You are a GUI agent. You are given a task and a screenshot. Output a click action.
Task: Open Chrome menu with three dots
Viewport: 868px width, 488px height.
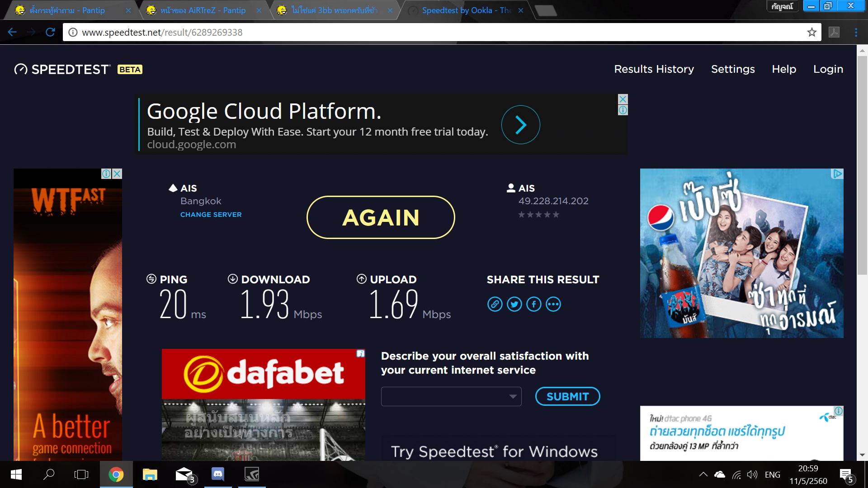tap(856, 32)
